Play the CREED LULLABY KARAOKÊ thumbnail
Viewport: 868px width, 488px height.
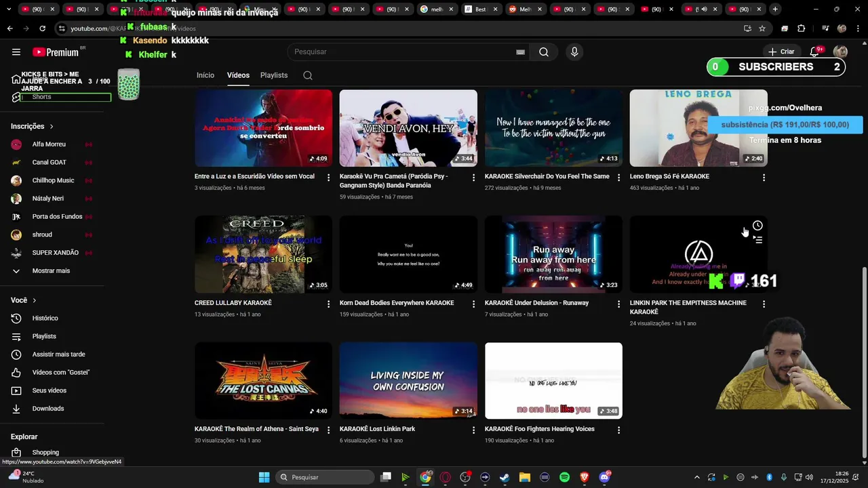tap(263, 254)
